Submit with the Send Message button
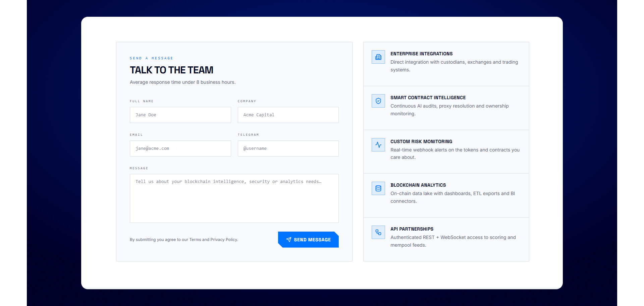 (x=308, y=240)
